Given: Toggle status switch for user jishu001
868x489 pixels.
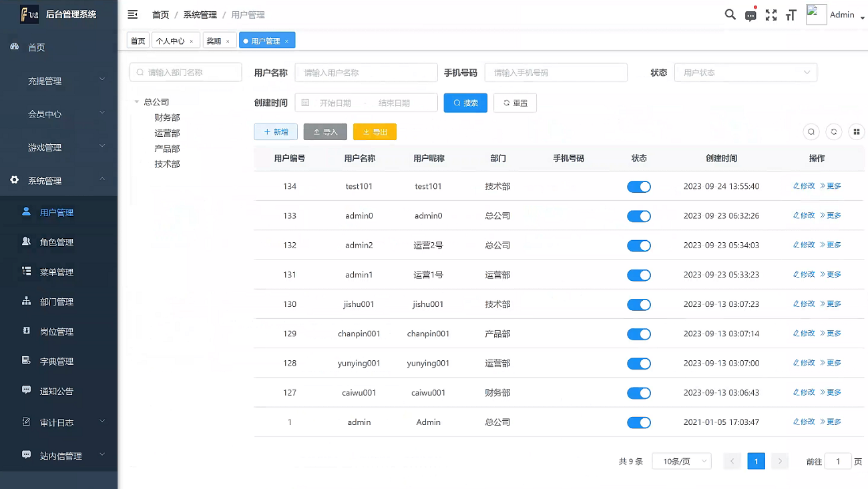Looking at the screenshot, I should click(638, 305).
